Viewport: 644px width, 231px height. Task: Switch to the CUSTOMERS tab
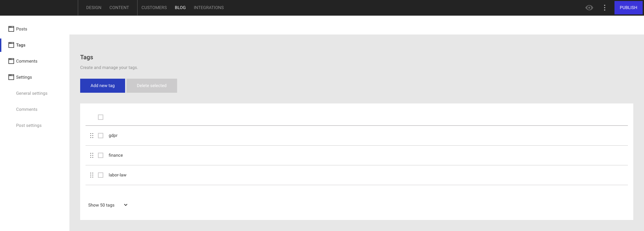(x=154, y=7)
